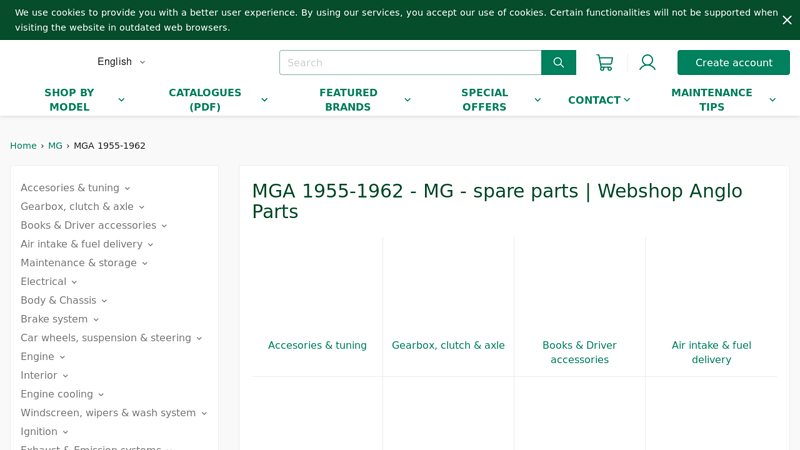This screenshot has height=450, width=800.
Task: Click chevron next to Maintenance Tips
Action: click(772, 100)
